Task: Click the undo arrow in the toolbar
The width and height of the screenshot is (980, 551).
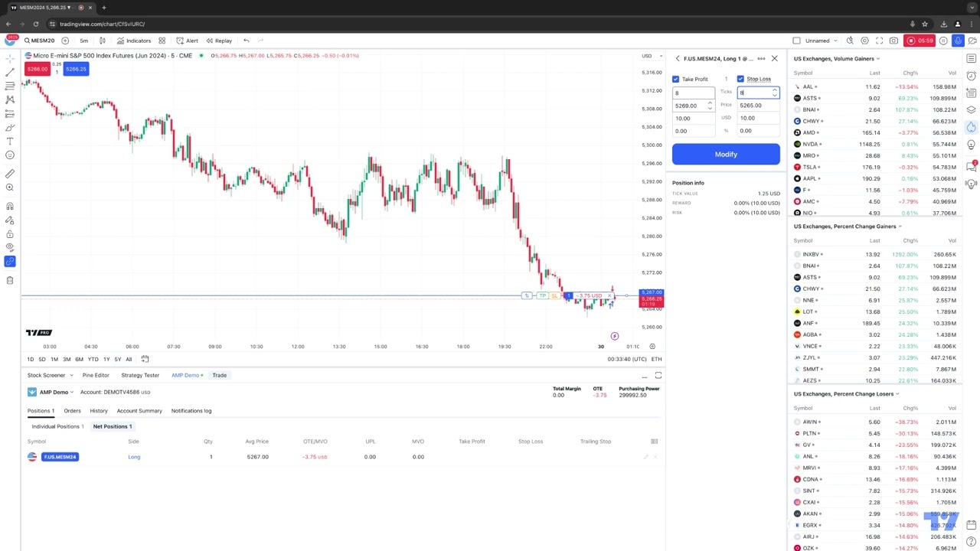Action: 246,41
